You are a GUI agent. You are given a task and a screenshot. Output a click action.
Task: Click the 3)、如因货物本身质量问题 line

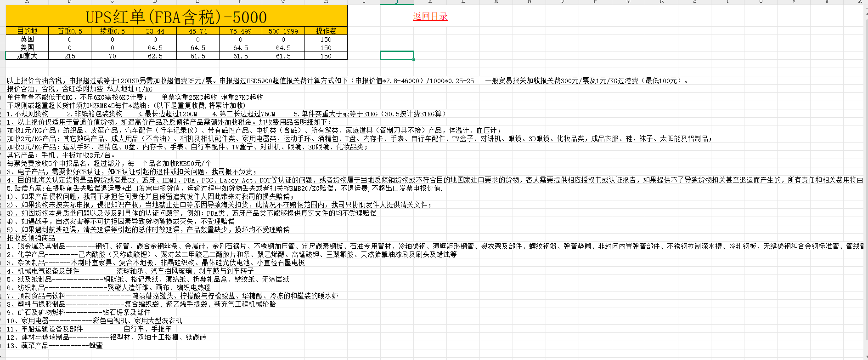pos(192,213)
